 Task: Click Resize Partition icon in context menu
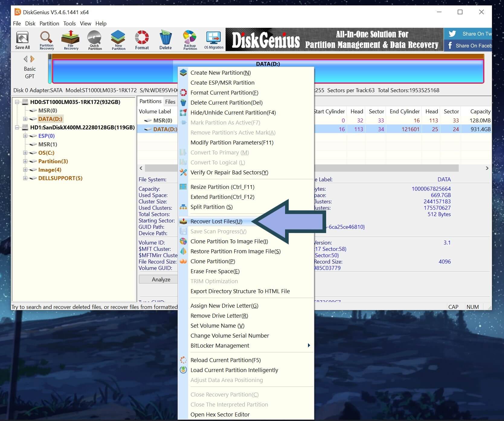coord(183,187)
